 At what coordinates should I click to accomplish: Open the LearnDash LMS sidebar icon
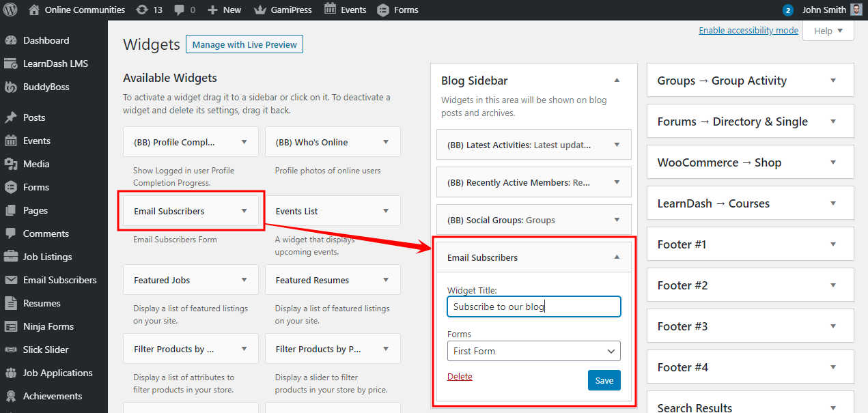[x=15, y=63]
